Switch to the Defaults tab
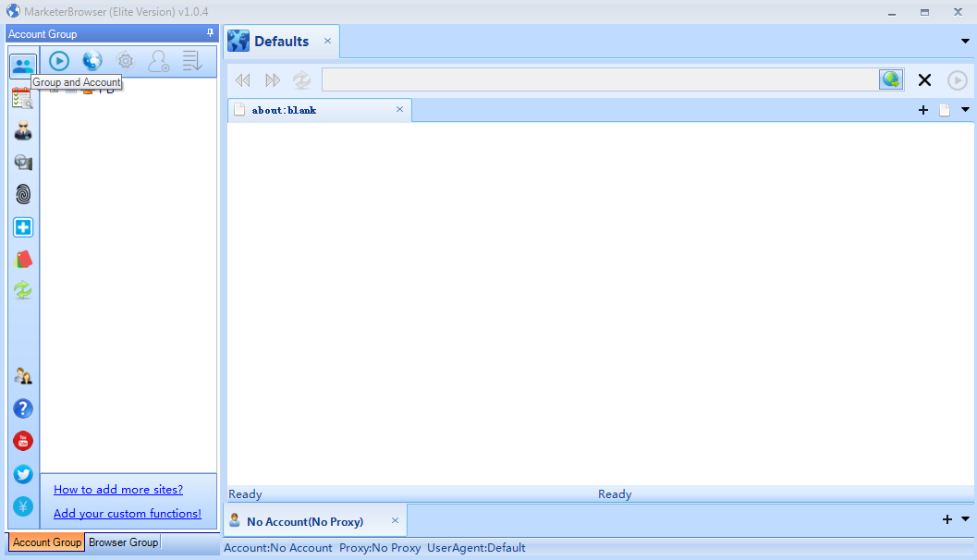Image resolution: width=977 pixels, height=560 pixels. [282, 41]
